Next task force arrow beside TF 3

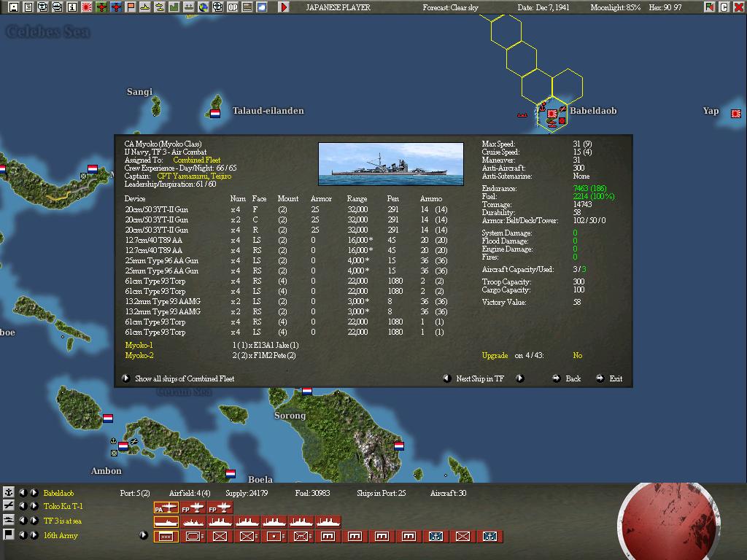click(x=34, y=521)
